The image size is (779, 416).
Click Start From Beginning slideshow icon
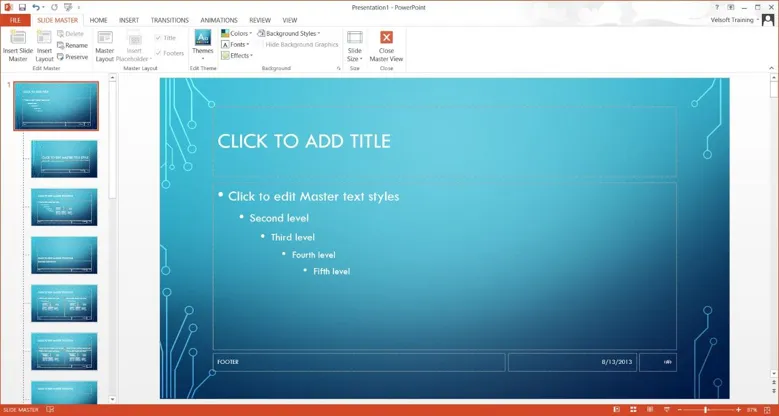tap(69, 7)
